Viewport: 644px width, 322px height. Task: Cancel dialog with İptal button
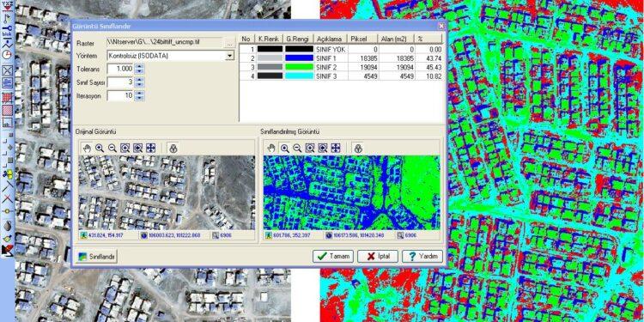point(378,256)
